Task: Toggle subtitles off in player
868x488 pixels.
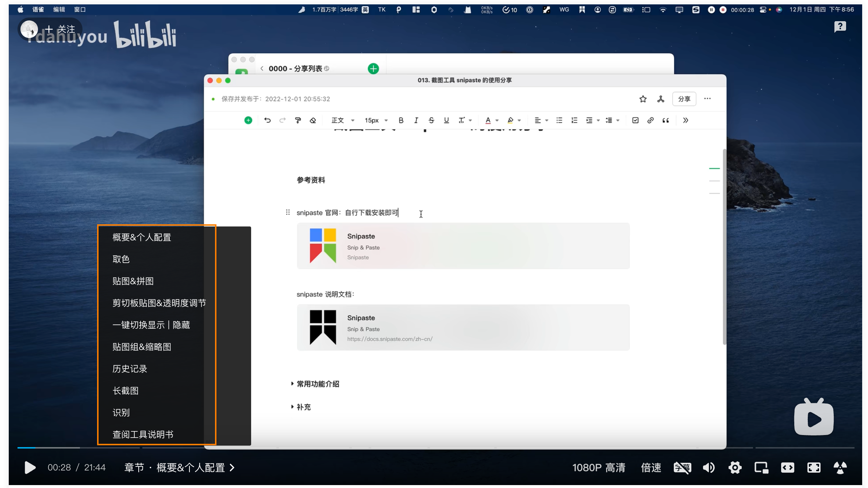Action: pyautogui.click(x=682, y=468)
